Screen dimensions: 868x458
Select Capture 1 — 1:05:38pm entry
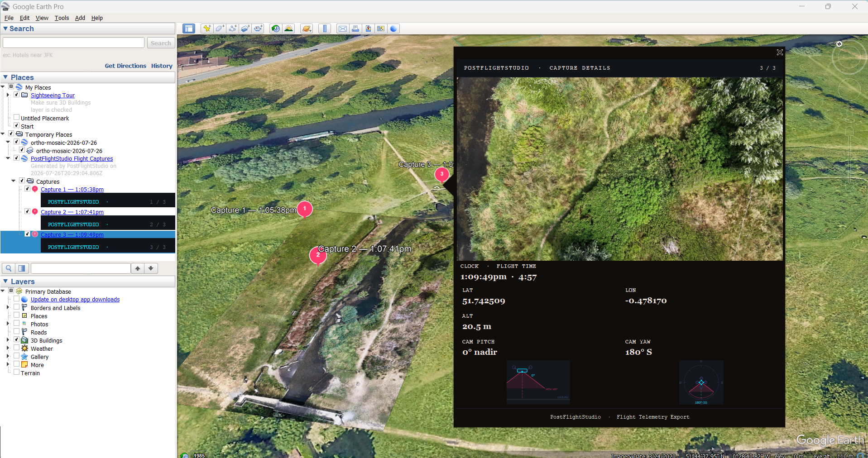click(72, 190)
